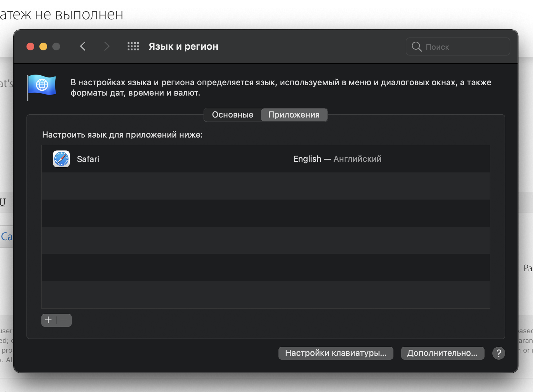This screenshot has height=392, width=533.
Task: Select the Safari row label
Action: pyautogui.click(x=88, y=159)
